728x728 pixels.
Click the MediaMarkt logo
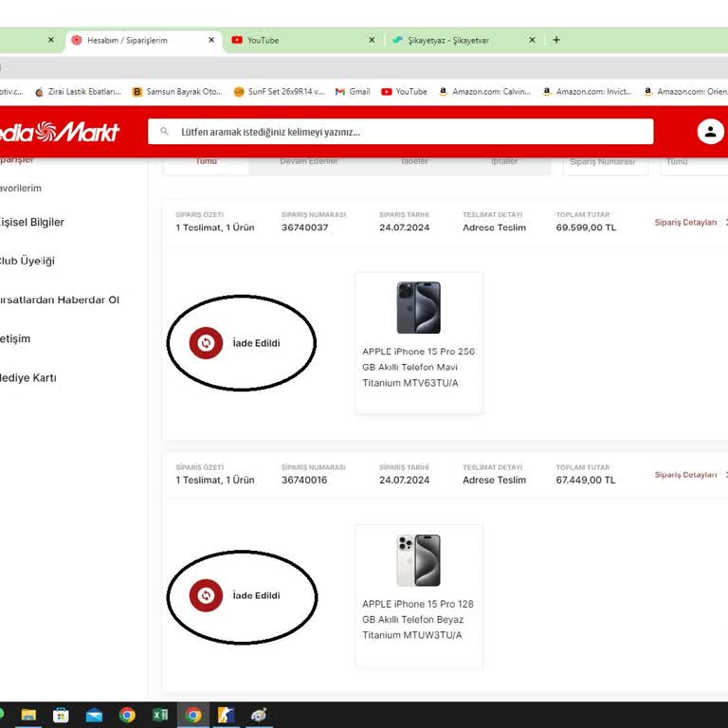[59, 132]
